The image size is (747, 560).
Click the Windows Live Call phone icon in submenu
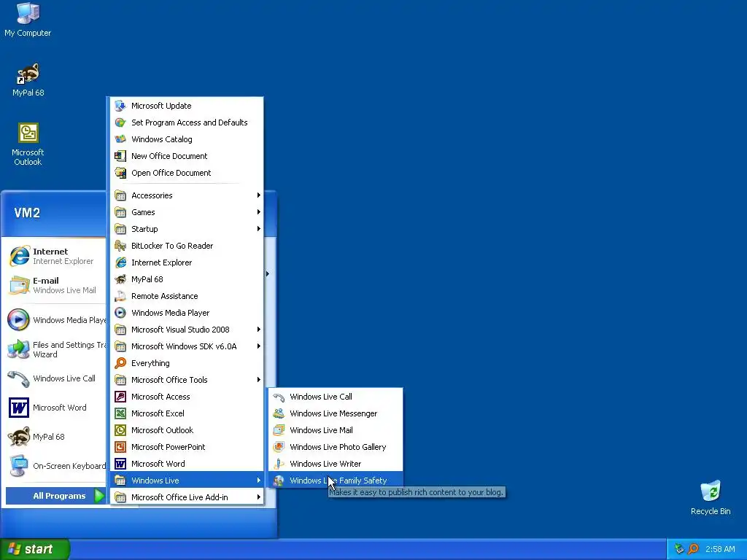point(279,397)
